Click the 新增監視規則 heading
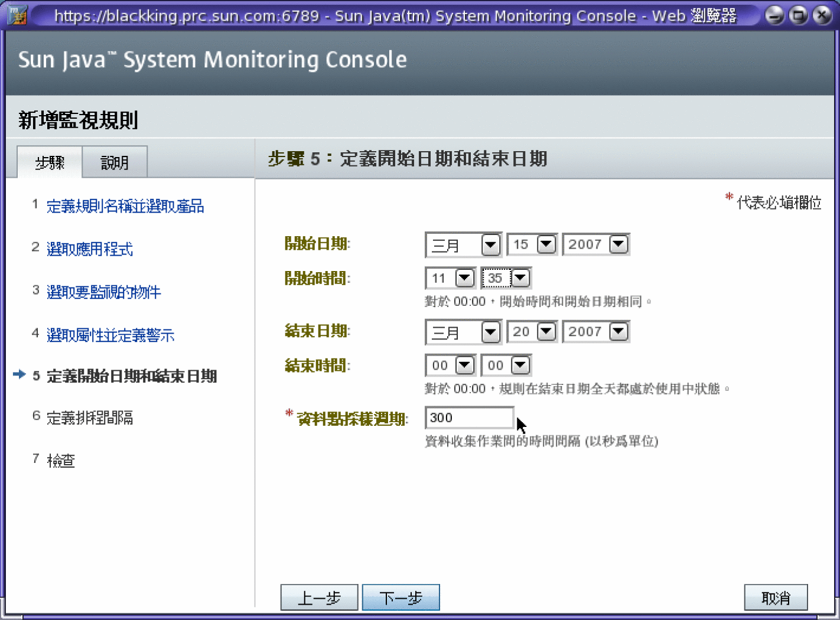Viewport: 840px width, 620px height. [78, 120]
